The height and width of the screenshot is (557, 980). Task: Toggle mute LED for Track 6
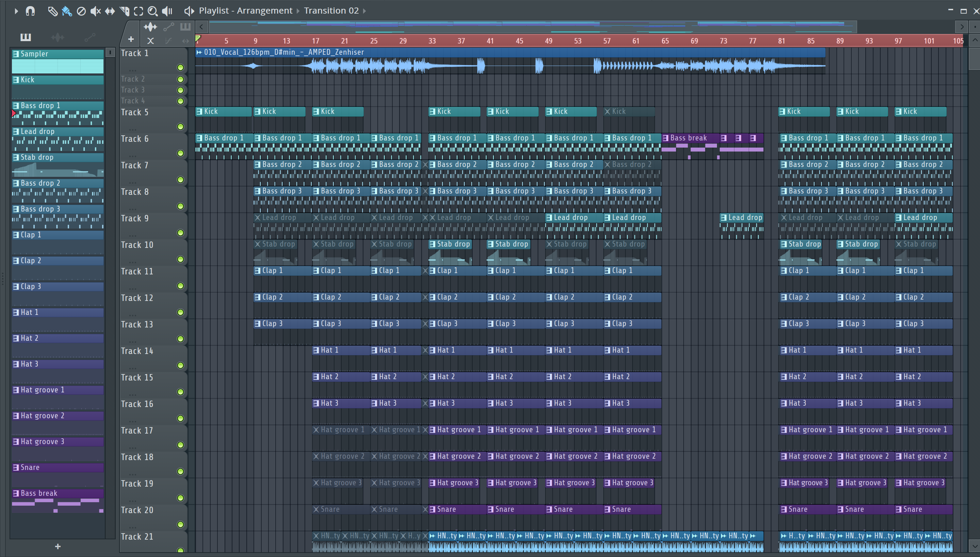pyautogui.click(x=181, y=153)
